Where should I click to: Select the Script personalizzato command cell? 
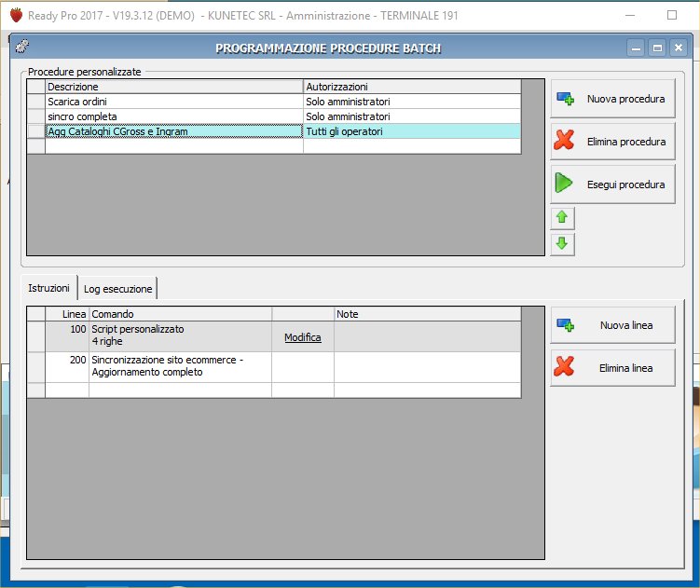(180, 336)
